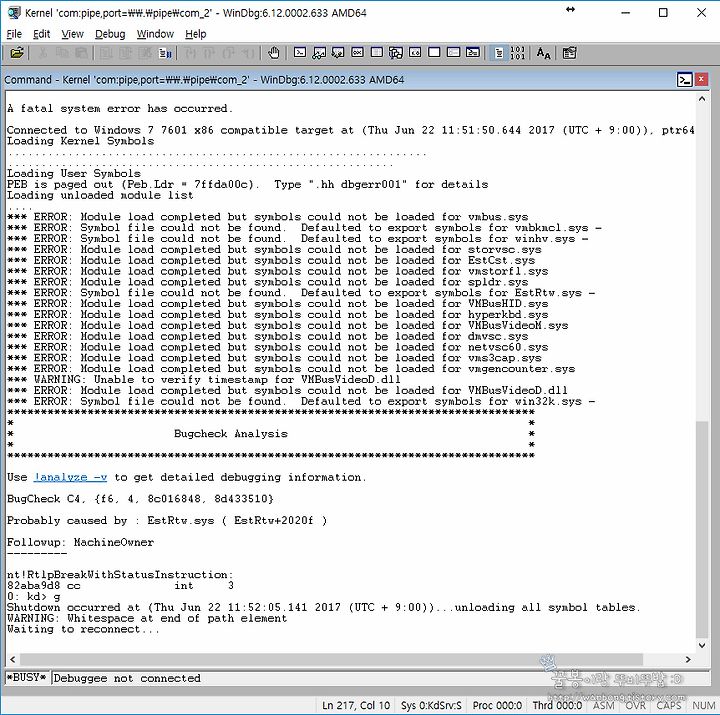
Task: Click the 'Bugcheck Analysis' heading text
Action: (x=231, y=434)
